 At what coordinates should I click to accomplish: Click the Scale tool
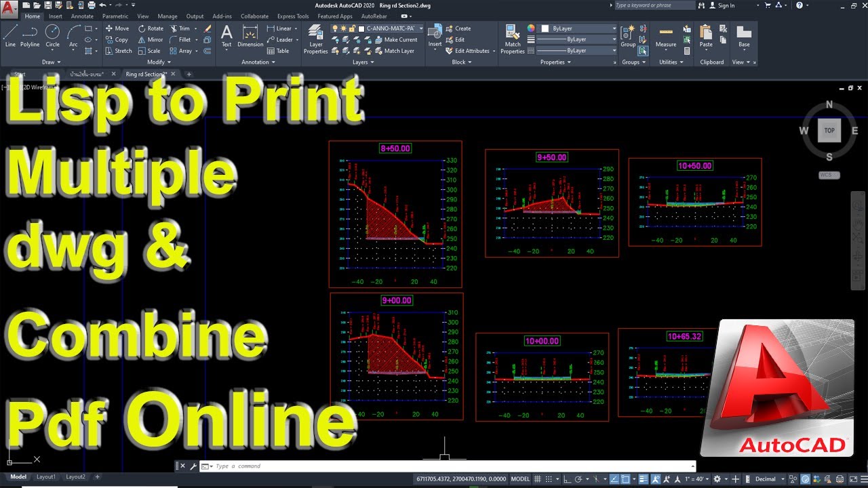(149, 51)
